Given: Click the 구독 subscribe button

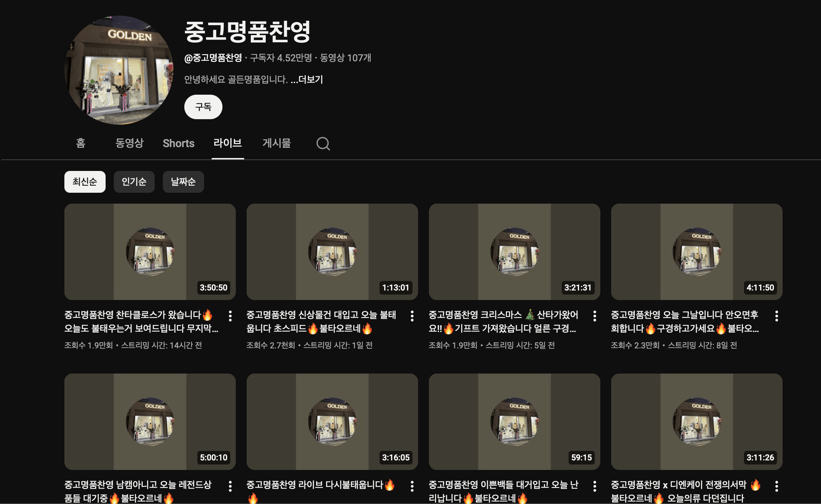Looking at the screenshot, I should click(x=203, y=107).
